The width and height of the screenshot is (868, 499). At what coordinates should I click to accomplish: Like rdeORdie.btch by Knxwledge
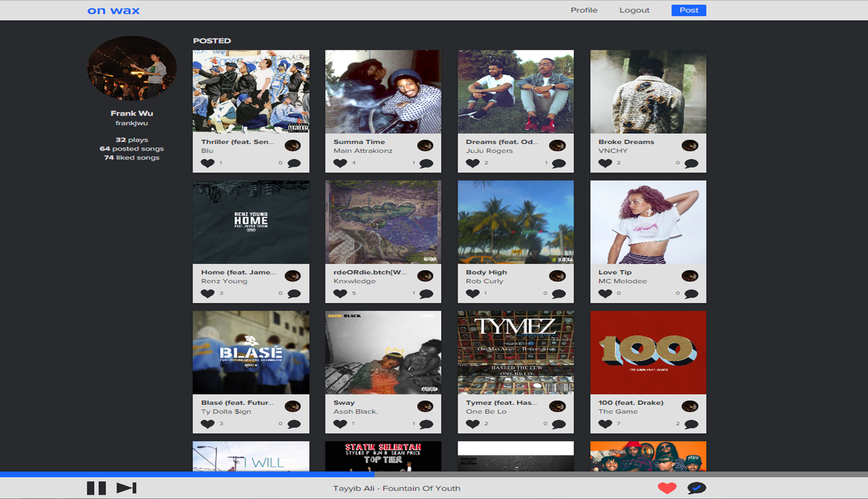pyautogui.click(x=340, y=294)
